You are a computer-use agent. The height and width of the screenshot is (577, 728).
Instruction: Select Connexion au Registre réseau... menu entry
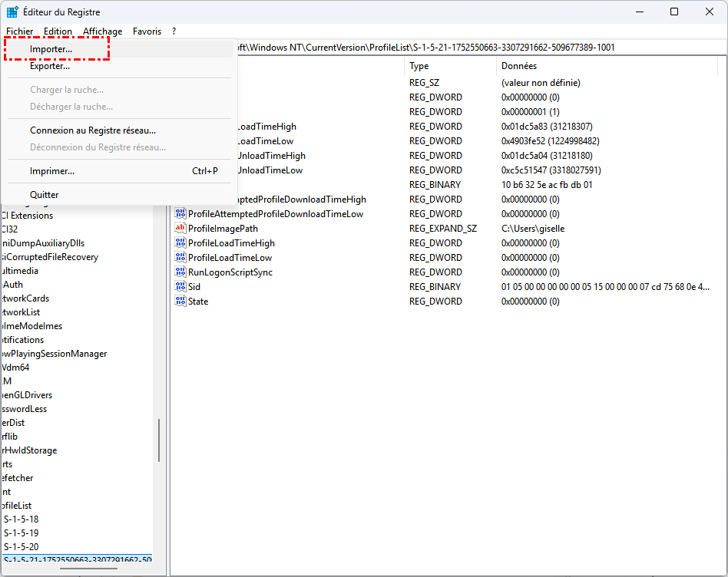coord(93,130)
